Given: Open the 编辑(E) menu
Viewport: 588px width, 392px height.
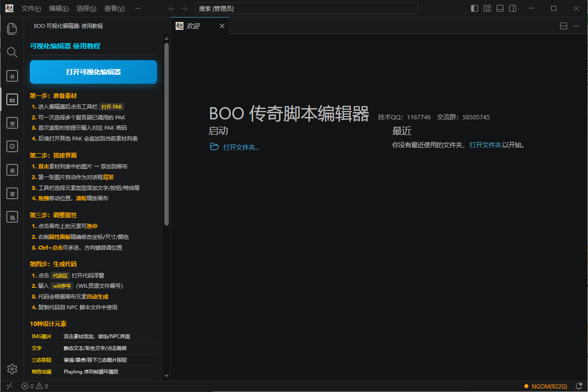Looking at the screenshot, I should click(x=59, y=8).
